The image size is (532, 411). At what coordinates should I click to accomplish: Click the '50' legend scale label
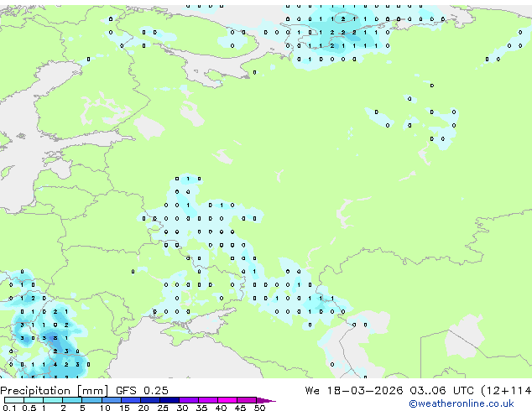[x=259, y=408]
